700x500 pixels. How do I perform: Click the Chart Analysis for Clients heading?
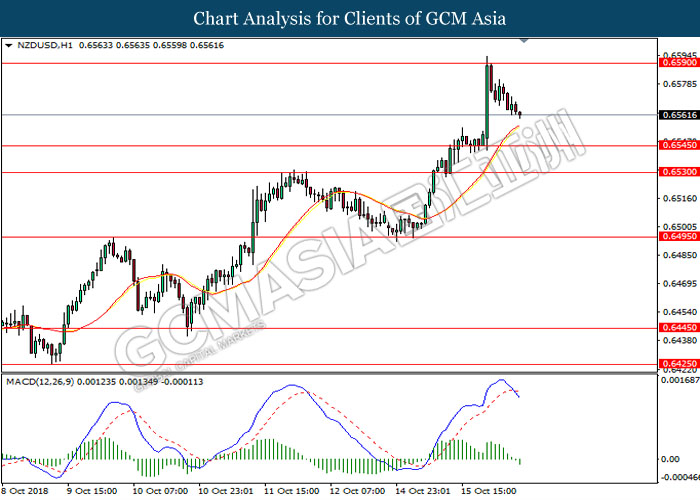pyautogui.click(x=350, y=19)
